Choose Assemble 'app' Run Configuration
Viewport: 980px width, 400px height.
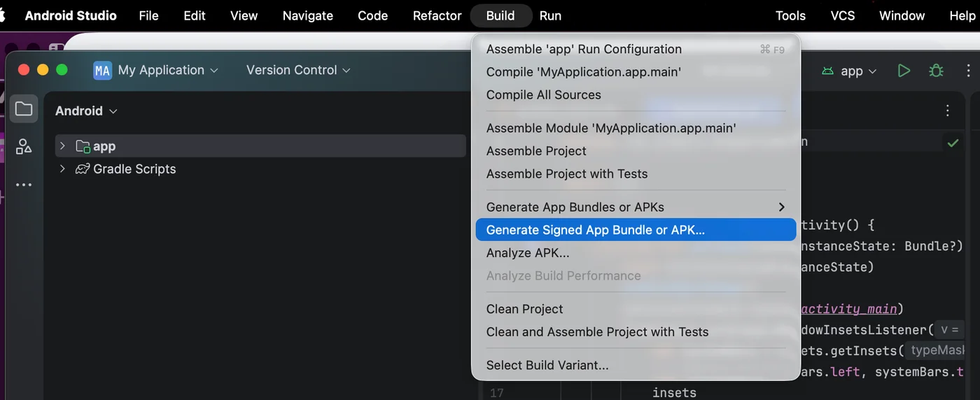pyautogui.click(x=636, y=49)
